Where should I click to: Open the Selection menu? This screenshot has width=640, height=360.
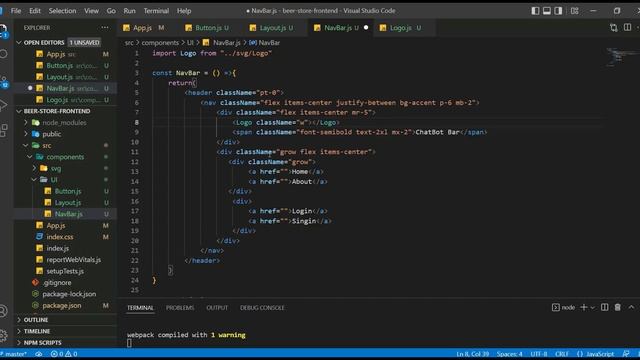(x=62, y=11)
